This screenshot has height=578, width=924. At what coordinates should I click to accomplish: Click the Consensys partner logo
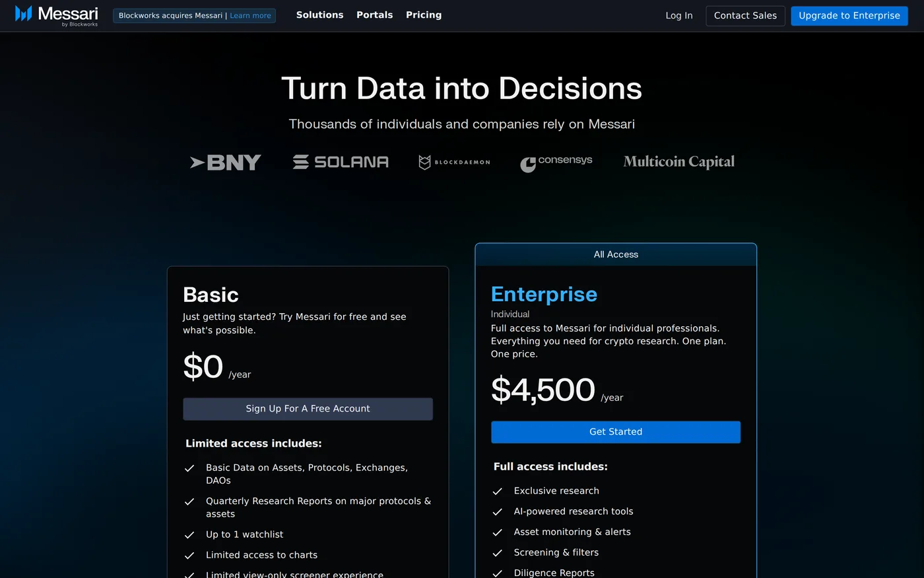(556, 163)
